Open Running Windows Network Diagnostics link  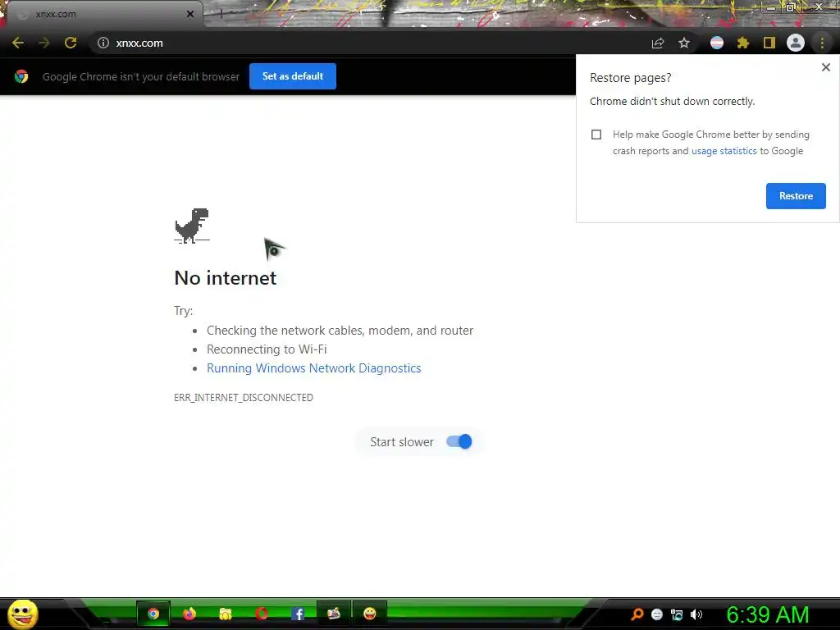[x=314, y=368]
